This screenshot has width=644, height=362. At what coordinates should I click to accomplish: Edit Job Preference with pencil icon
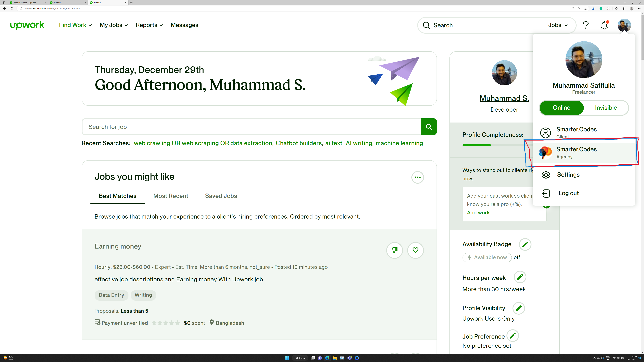click(x=513, y=336)
